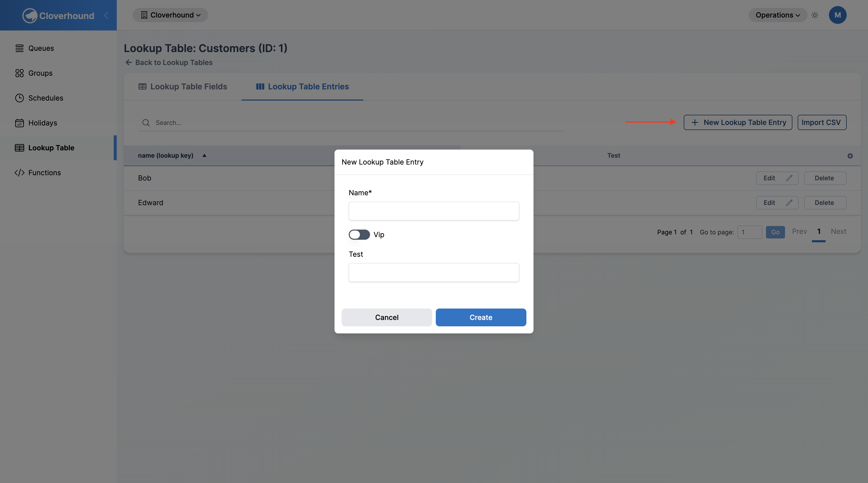Click the Cloverhound logo icon
Image resolution: width=868 pixels, height=483 pixels.
(30, 15)
